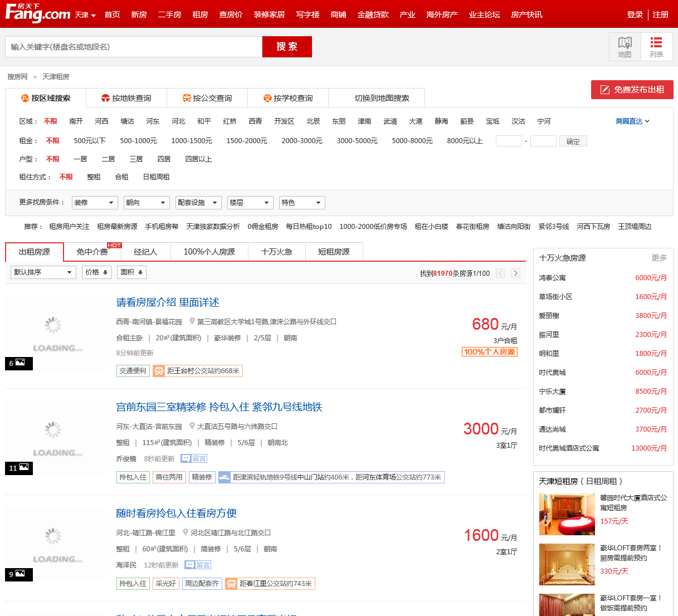Expand the 商圈直达 dropdown

pos(632,121)
